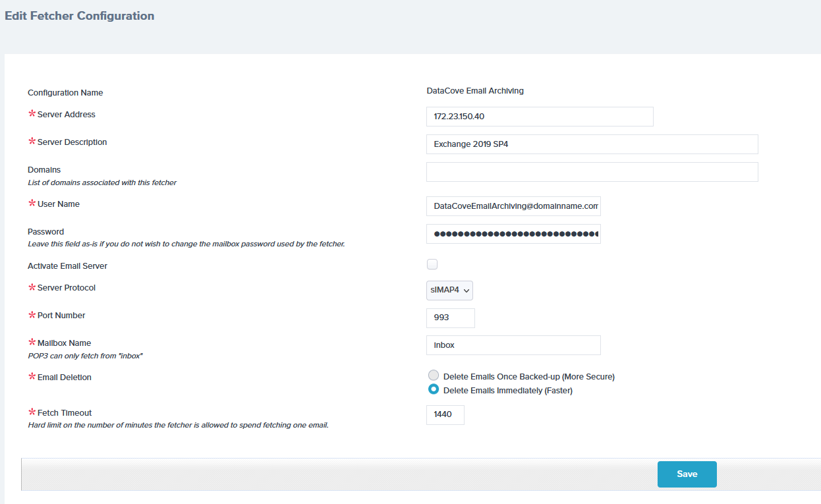821x504 pixels.
Task: Click the User Name field
Action: coord(513,206)
